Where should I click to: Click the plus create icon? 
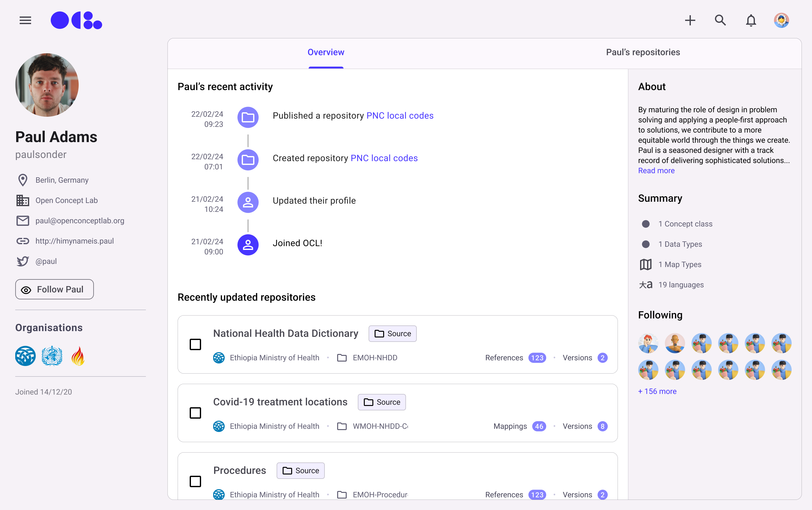pyautogui.click(x=690, y=21)
